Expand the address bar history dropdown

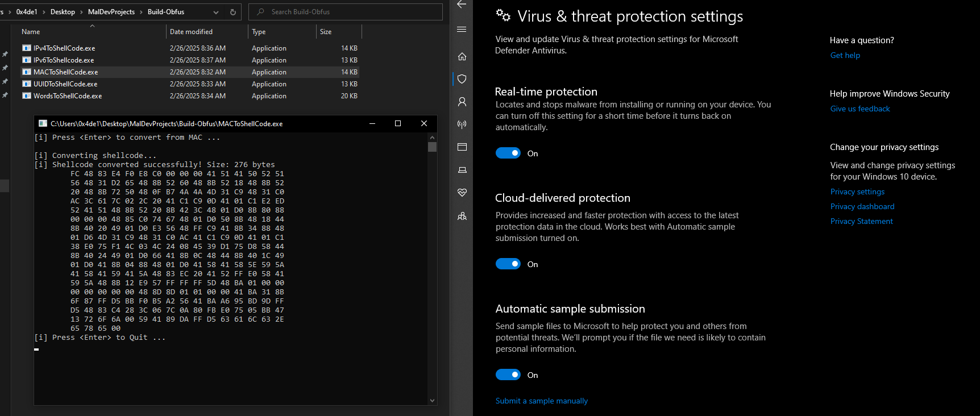point(216,12)
